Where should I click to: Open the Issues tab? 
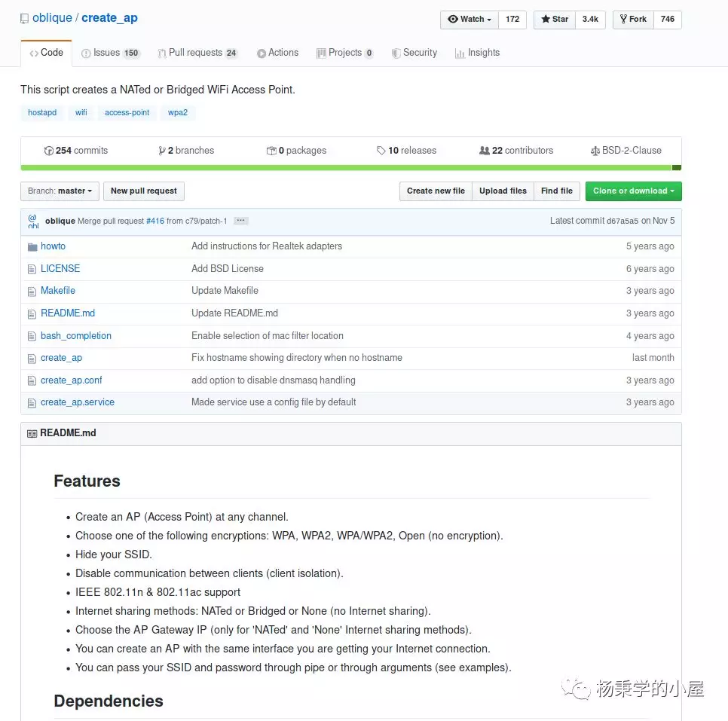tap(111, 53)
